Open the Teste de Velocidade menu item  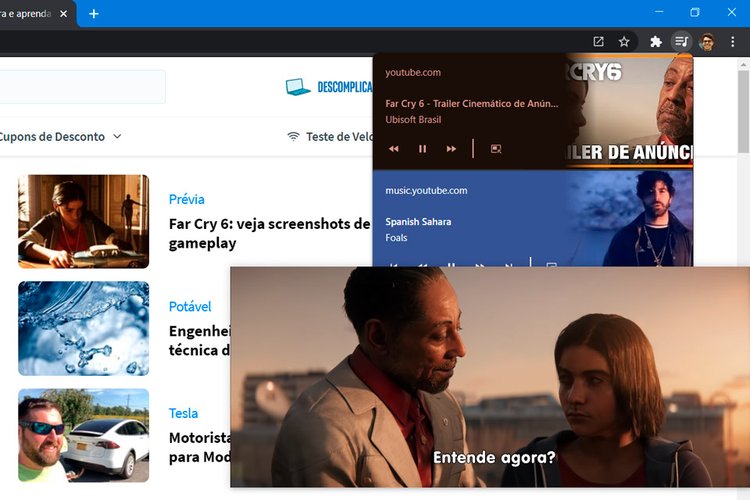[x=330, y=137]
